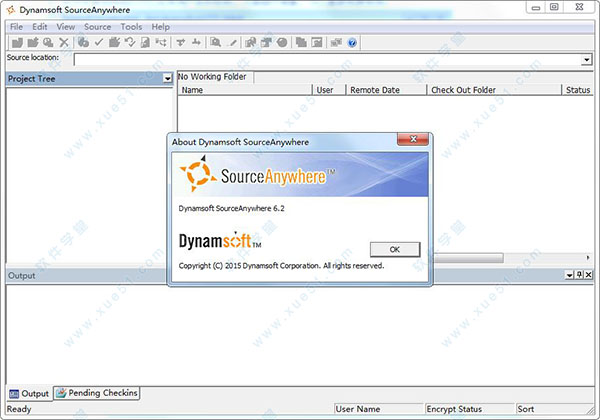Viewport: 600px width, 420px height.
Task: Sort by the Name column header
Action: pyautogui.click(x=245, y=90)
